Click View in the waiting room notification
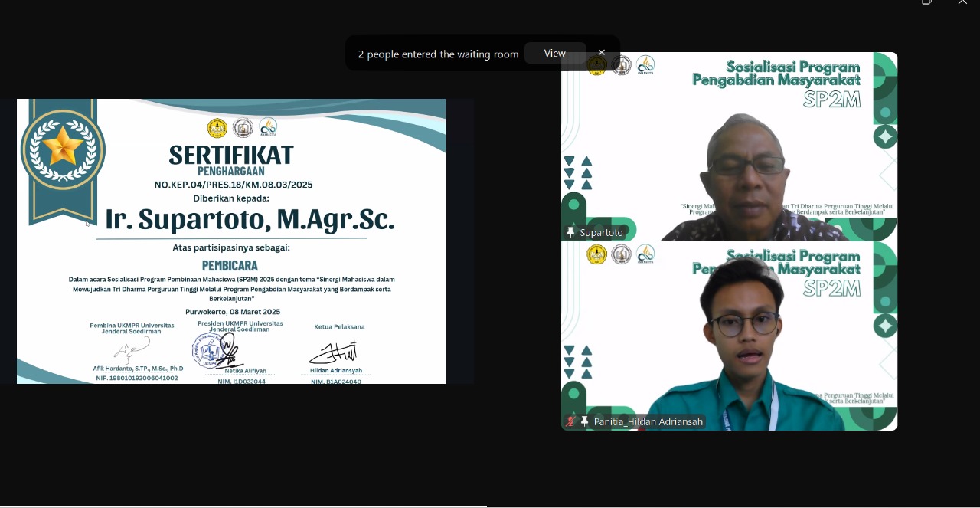Viewport: 980px width, 508px height. tap(555, 53)
